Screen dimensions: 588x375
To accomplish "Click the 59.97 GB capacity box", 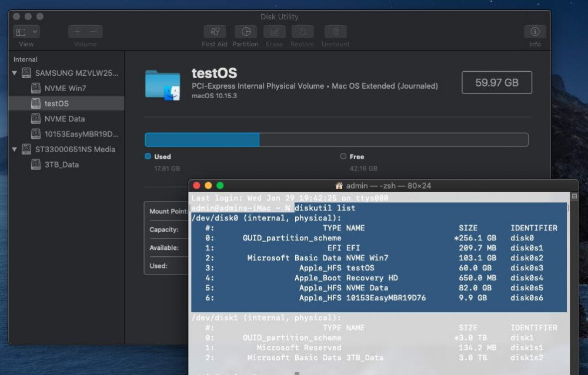I will (x=497, y=82).
